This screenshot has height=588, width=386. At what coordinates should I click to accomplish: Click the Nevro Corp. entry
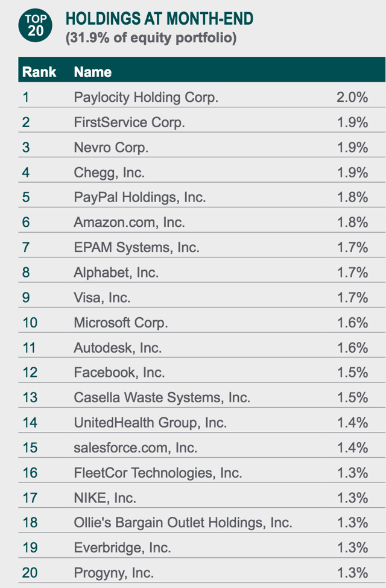tap(111, 147)
